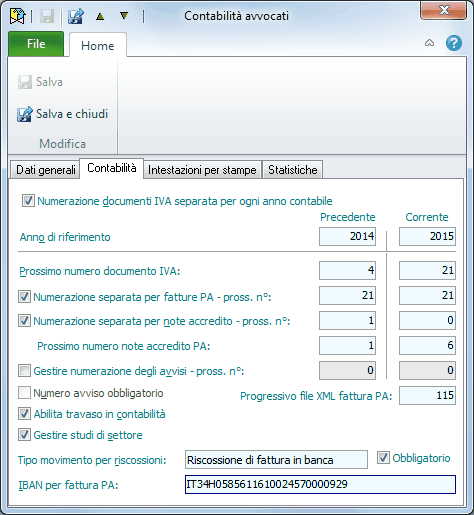Viewport: 474px width, 515px height.
Task: Switch to the Dati generali tab
Action: pos(45,170)
